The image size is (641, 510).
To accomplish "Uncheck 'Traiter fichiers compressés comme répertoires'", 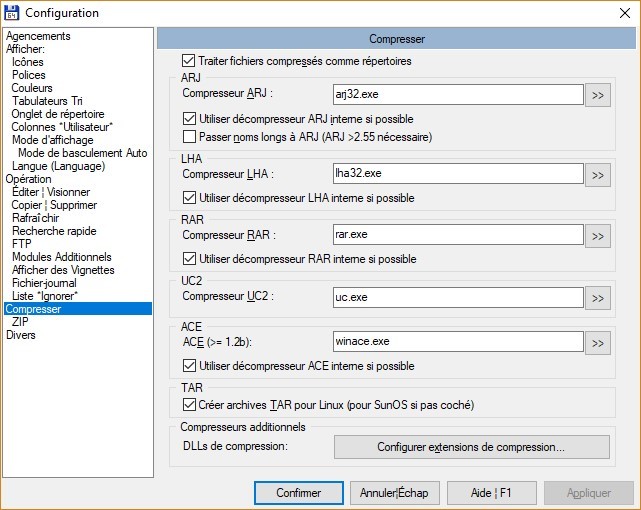I will 190,61.
